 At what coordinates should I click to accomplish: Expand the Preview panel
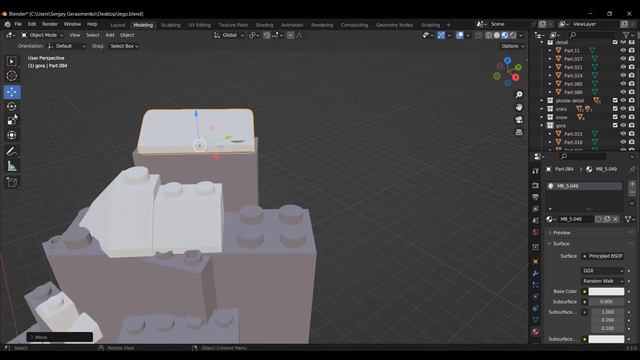click(561, 233)
